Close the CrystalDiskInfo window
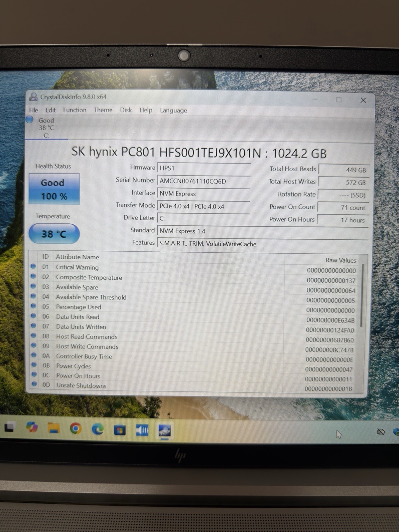The width and height of the screenshot is (399, 532). [x=363, y=100]
